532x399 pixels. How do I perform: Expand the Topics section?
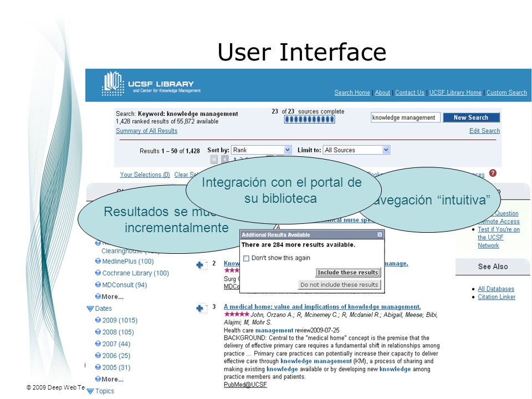click(90, 391)
